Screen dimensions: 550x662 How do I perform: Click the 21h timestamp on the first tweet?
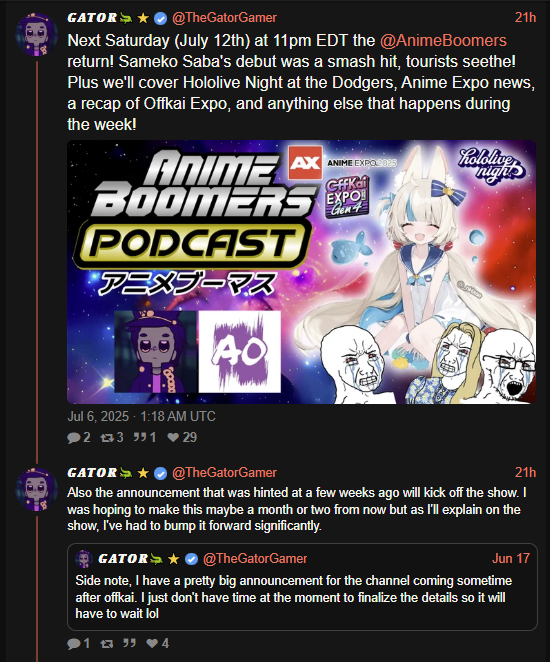click(525, 18)
